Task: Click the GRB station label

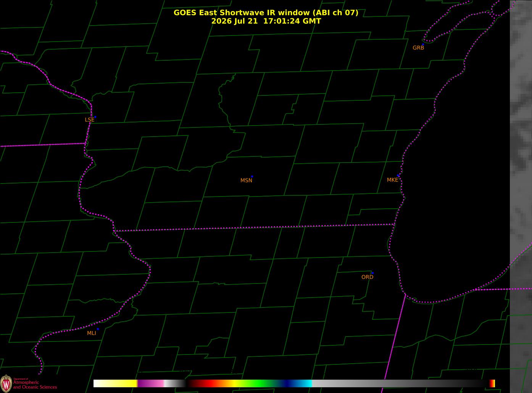Action: click(418, 48)
